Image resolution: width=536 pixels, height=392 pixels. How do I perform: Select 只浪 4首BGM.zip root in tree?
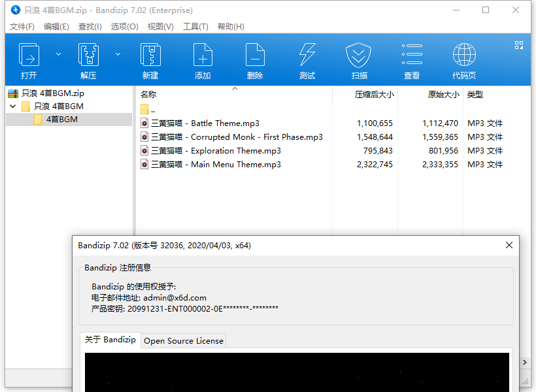pyautogui.click(x=53, y=93)
